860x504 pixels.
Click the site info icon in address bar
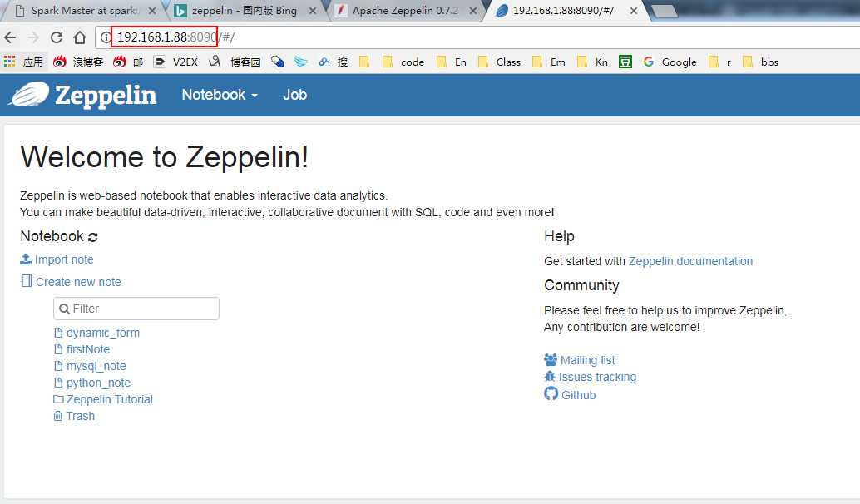point(105,37)
